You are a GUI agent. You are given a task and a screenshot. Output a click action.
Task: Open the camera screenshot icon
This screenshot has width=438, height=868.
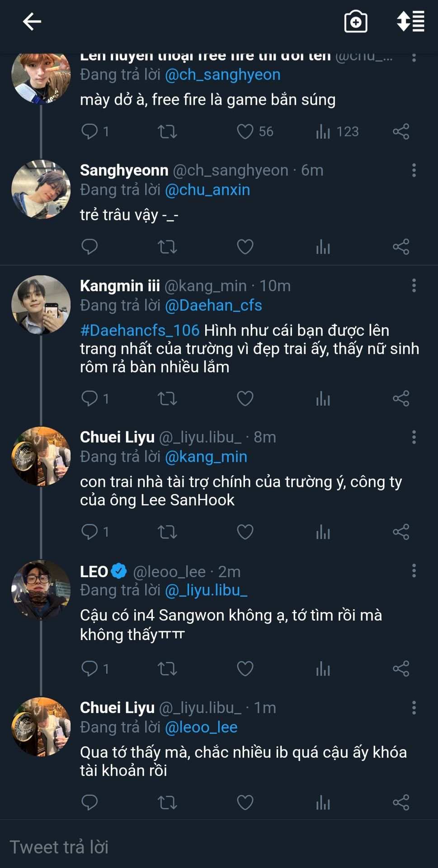coord(356,21)
